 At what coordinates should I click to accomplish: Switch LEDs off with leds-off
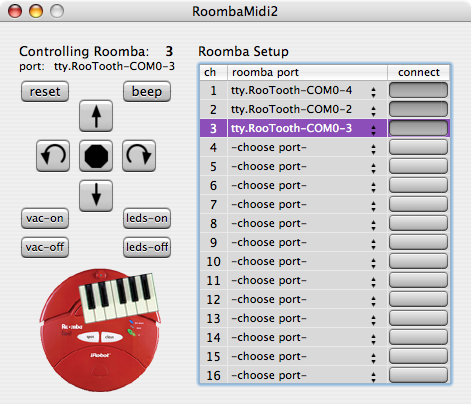[147, 247]
